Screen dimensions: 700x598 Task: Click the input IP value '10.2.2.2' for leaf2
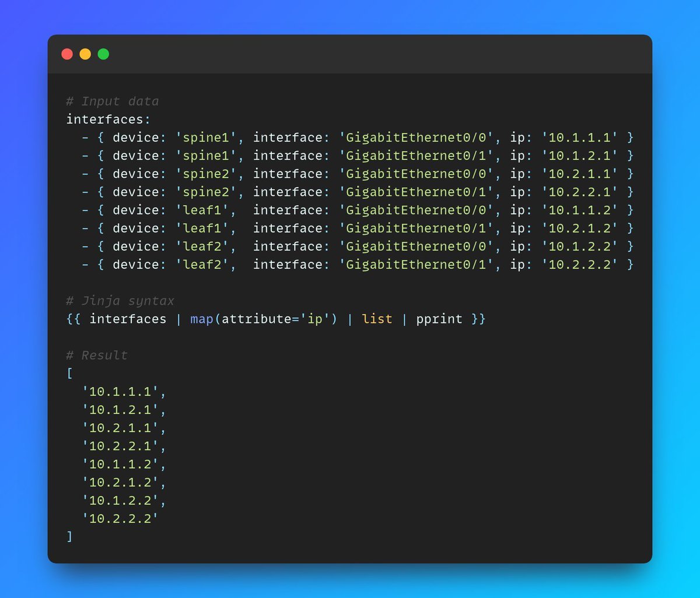(x=580, y=265)
